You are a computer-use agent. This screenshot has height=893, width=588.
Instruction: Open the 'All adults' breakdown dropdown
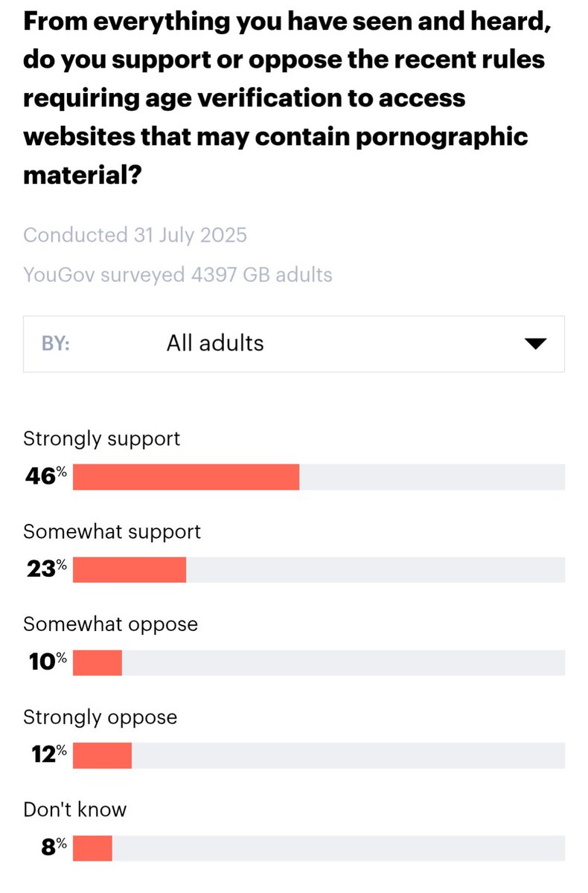(294, 343)
